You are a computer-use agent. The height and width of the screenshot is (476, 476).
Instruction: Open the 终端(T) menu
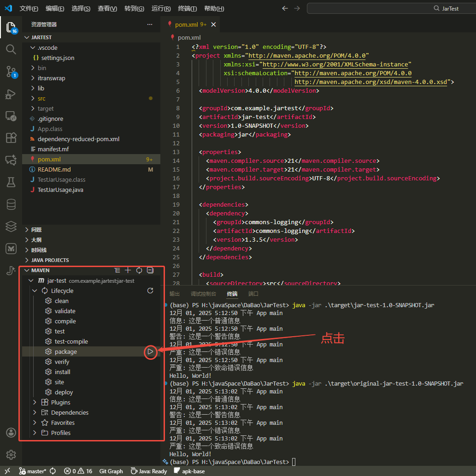tap(187, 9)
